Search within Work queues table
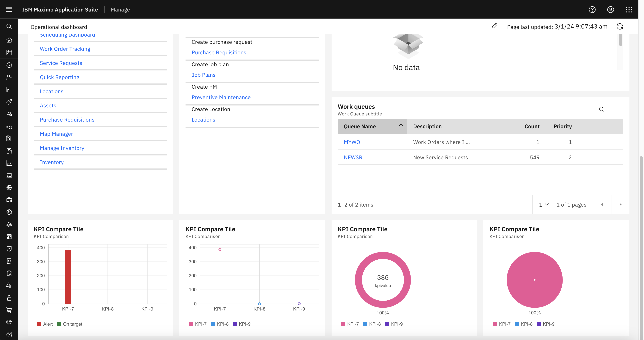 601,110
